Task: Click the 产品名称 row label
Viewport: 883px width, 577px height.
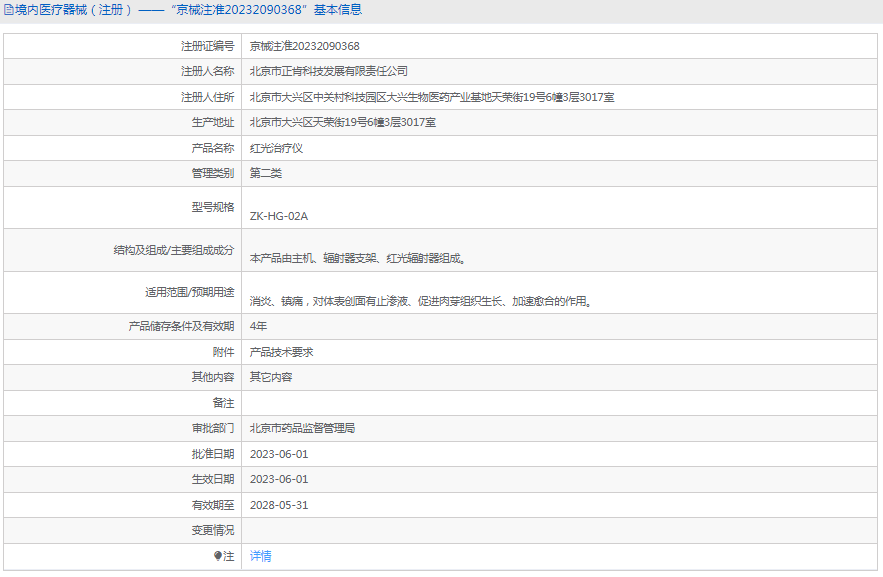Action: tap(213, 148)
